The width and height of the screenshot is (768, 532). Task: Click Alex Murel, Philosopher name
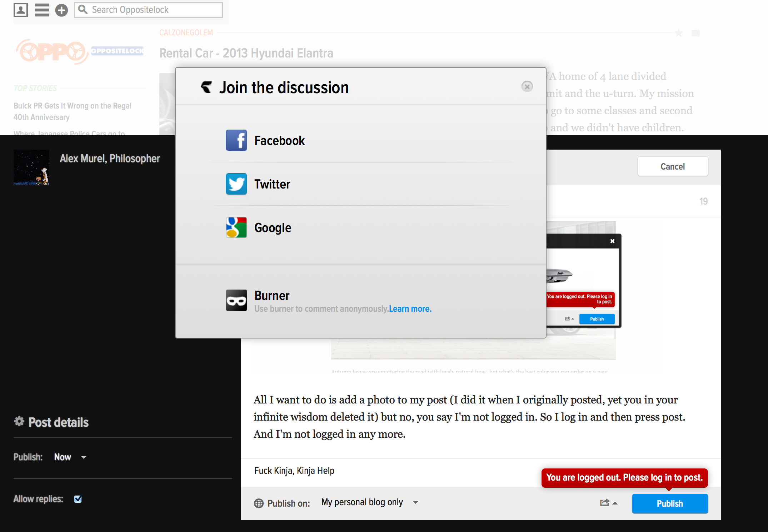click(110, 159)
